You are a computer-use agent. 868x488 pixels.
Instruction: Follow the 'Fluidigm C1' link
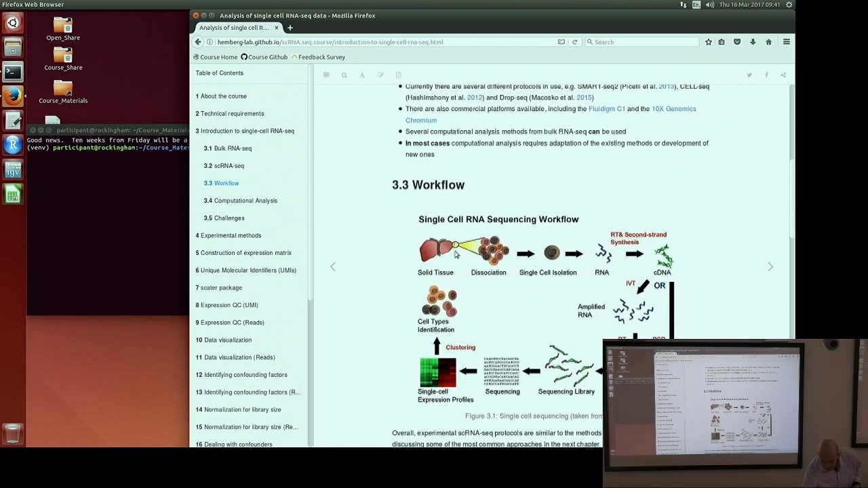(607, 109)
